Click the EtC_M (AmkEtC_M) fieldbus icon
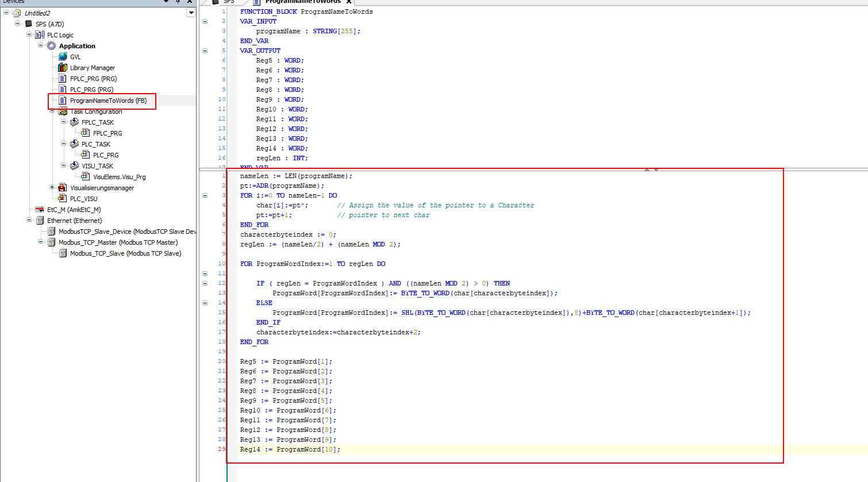Image resolution: width=868 pixels, height=482 pixels. [40, 210]
